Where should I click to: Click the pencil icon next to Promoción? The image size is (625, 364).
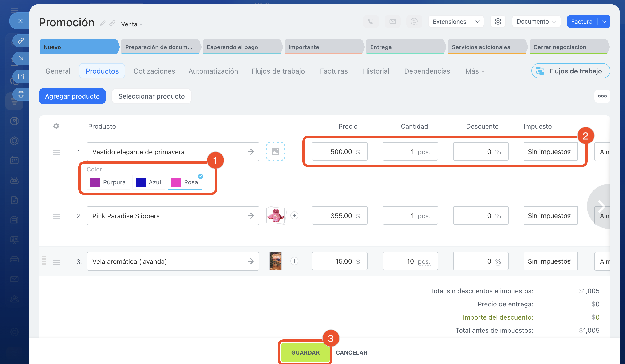pos(103,23)
